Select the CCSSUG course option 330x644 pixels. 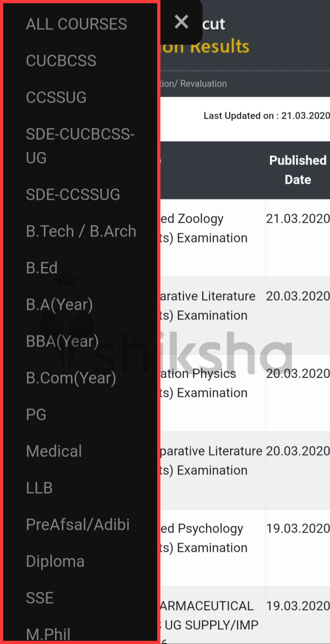(56, 97)
